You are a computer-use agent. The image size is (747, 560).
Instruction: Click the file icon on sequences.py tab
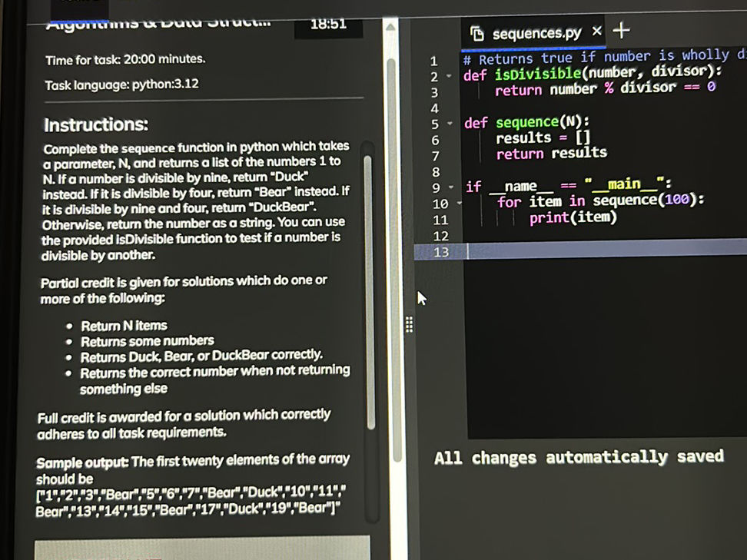[x=478, y=31]
